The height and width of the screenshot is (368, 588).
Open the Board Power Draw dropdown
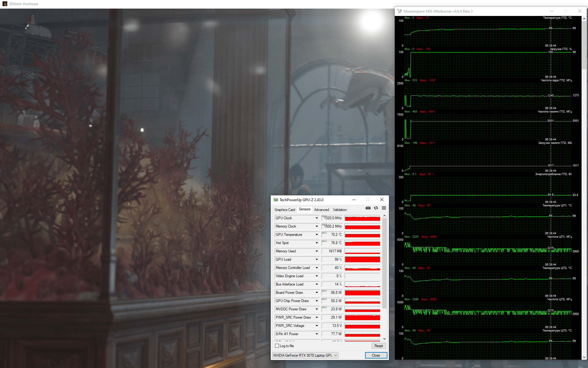pyautogui.click(x=317, y=293)
